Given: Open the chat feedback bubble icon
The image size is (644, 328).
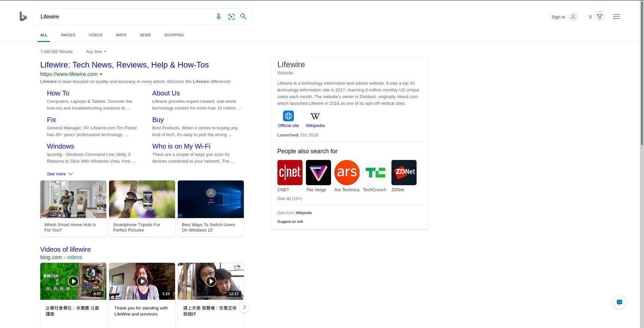Looking at the screenshot, I should pos(619,302).
